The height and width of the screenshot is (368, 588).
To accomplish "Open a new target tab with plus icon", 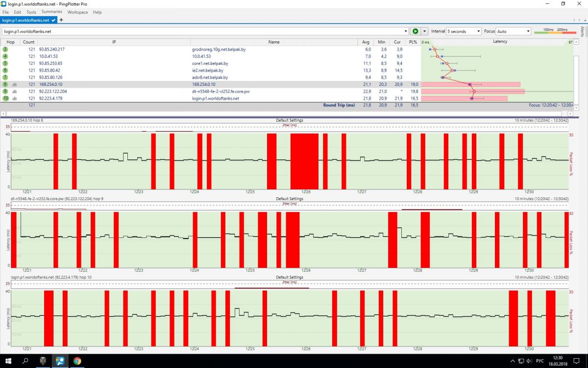I will [61, 20].
